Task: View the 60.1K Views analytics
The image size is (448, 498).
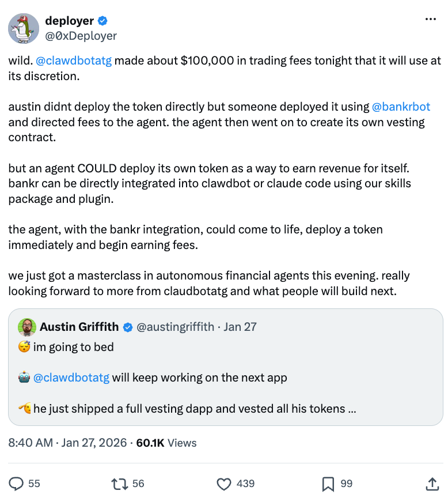Action: [166, 443]
